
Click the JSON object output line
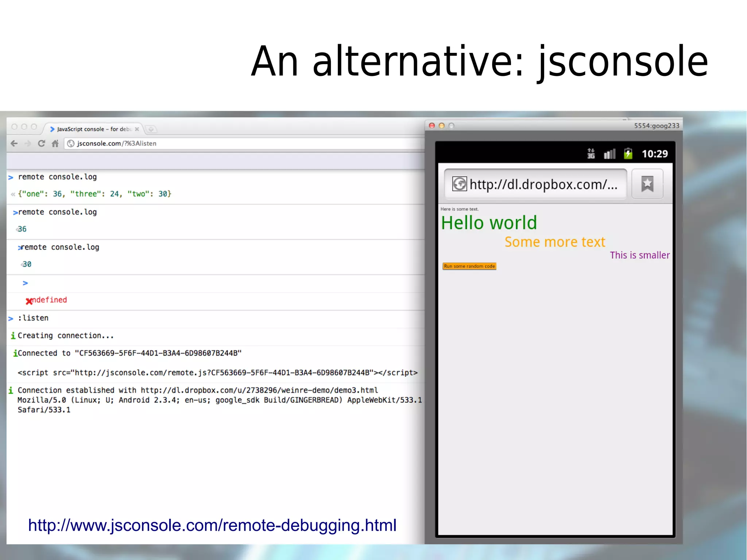tap(94, 194)
